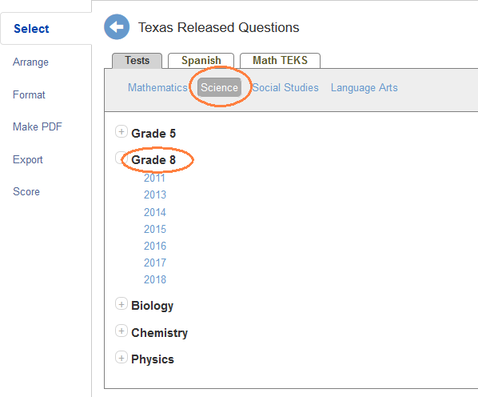Click the blue back arrow icon
Screen dimensions: 478x397
click(117, 27)
